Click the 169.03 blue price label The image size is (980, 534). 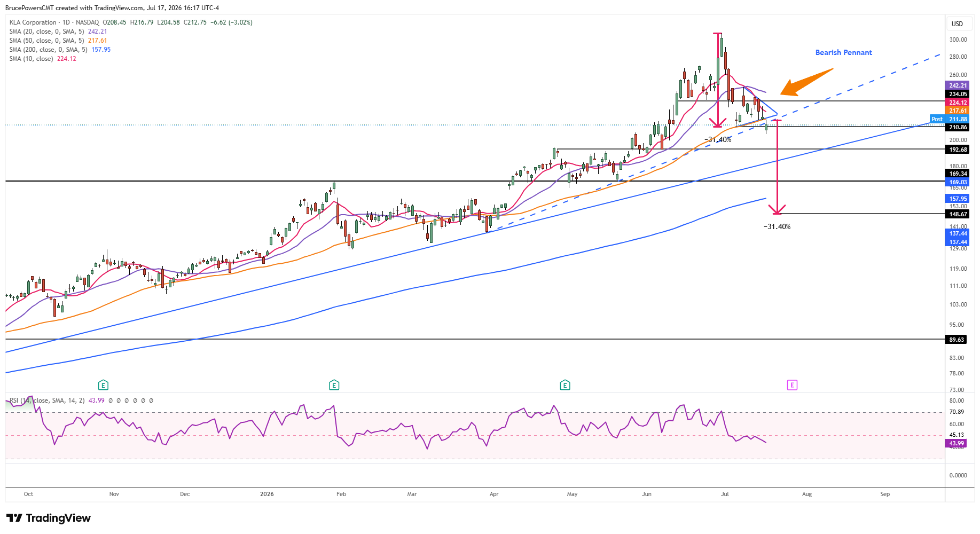point(958,182)
